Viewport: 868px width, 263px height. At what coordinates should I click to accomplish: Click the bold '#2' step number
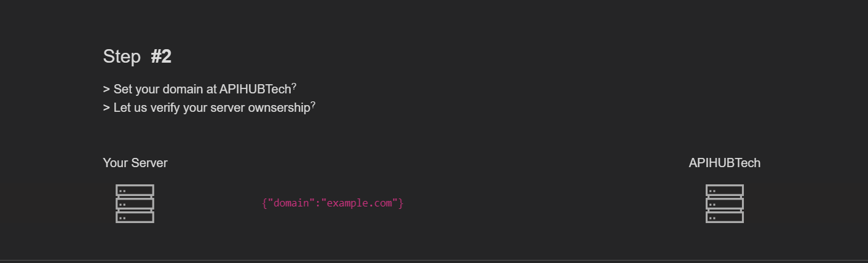161,57
